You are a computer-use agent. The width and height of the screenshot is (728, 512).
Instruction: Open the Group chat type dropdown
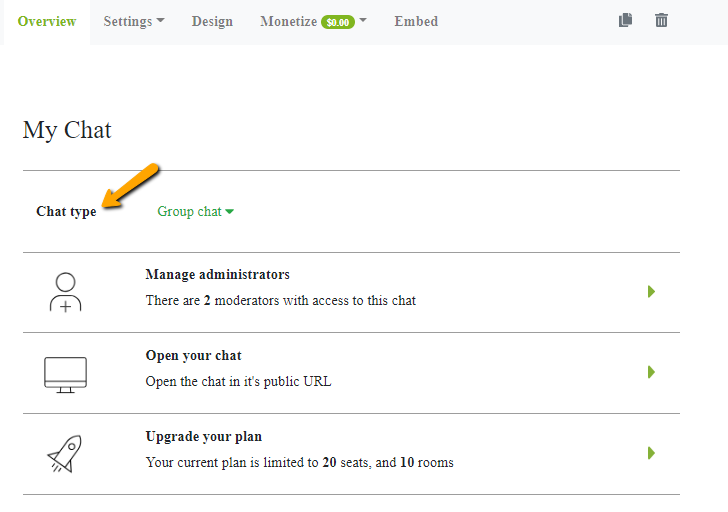[x=195, y=211]
